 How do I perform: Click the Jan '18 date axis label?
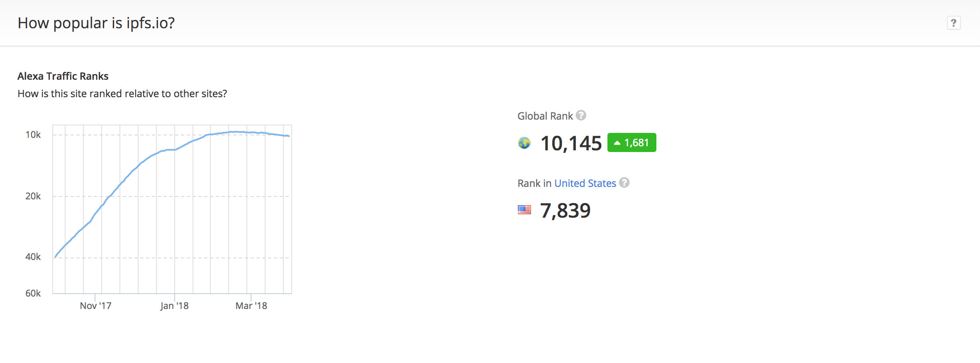(x=175, y=306)
